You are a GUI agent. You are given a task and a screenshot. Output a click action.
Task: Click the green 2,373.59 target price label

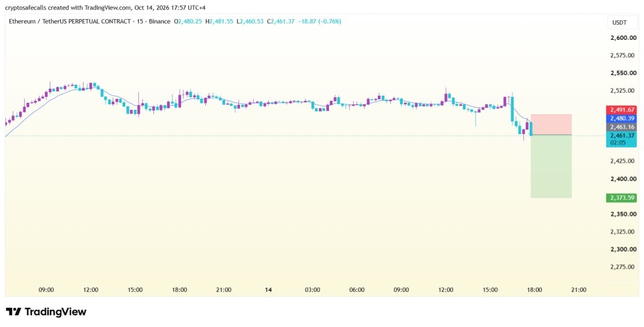[x=622, y=198]
